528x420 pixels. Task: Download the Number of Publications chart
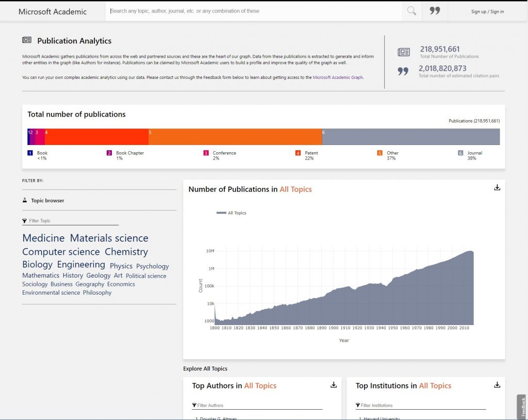click(497, 187)
